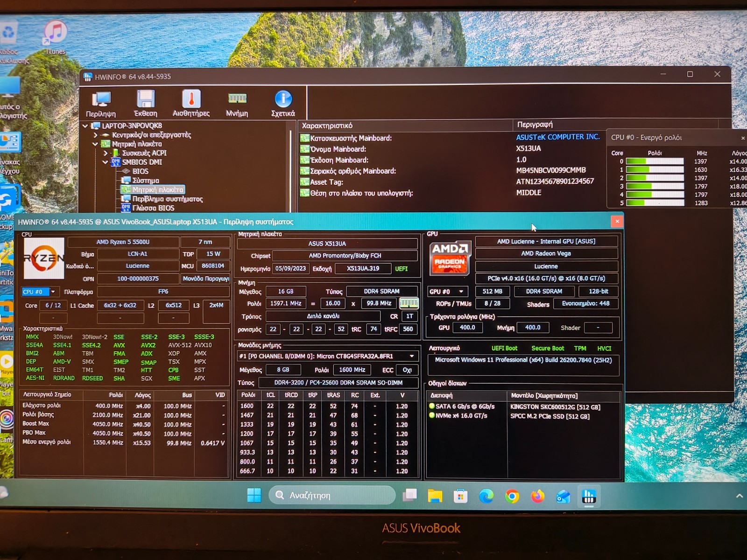Expand the Συσκευές ACPI node
Viewport: 747px width, 560px height.
tap(106, 153)
